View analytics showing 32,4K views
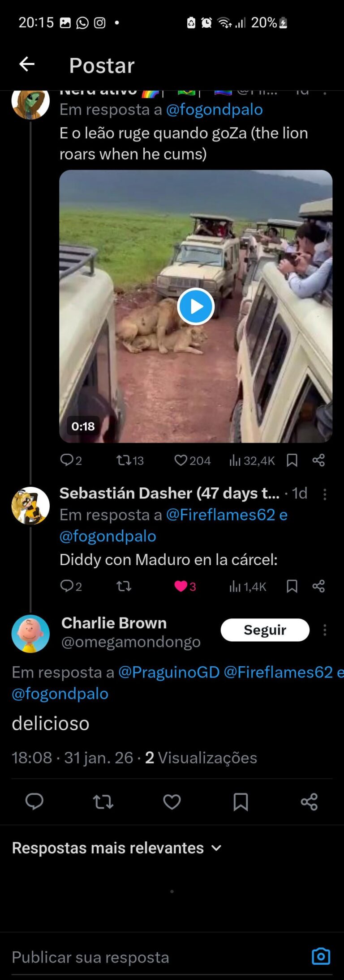344x980 pixels. tap(252, 460)
